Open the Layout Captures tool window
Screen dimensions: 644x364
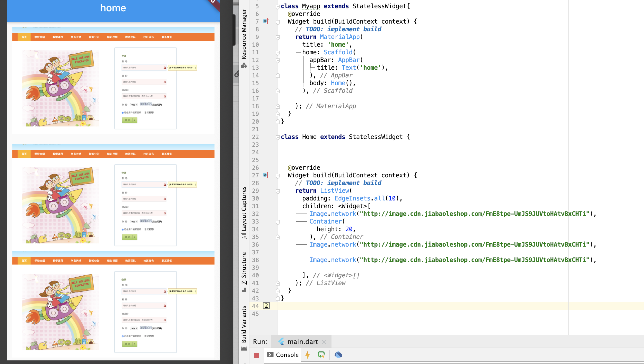pyautogui.click(x=244, y=209)
